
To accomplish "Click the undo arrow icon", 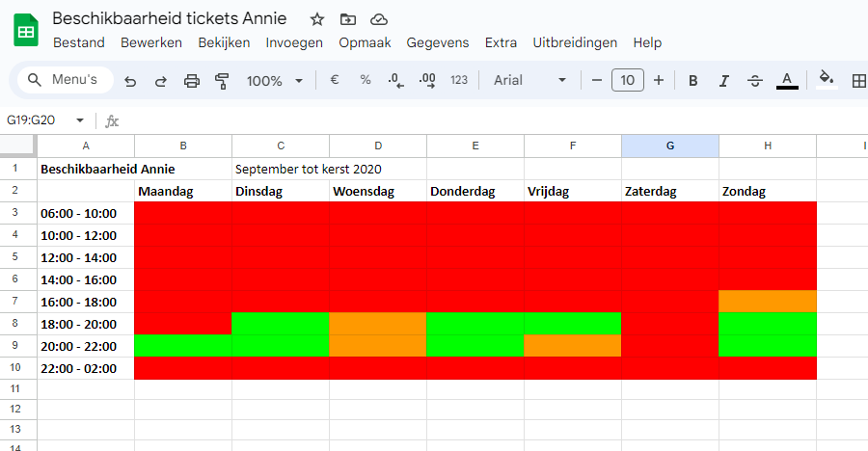I will [130, 81].
